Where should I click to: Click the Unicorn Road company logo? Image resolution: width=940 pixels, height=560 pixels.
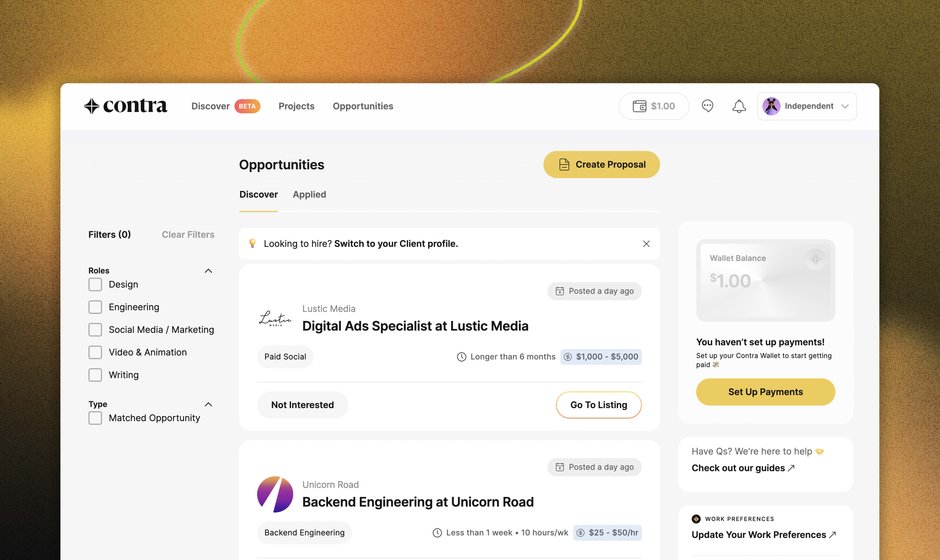(275, 494)
